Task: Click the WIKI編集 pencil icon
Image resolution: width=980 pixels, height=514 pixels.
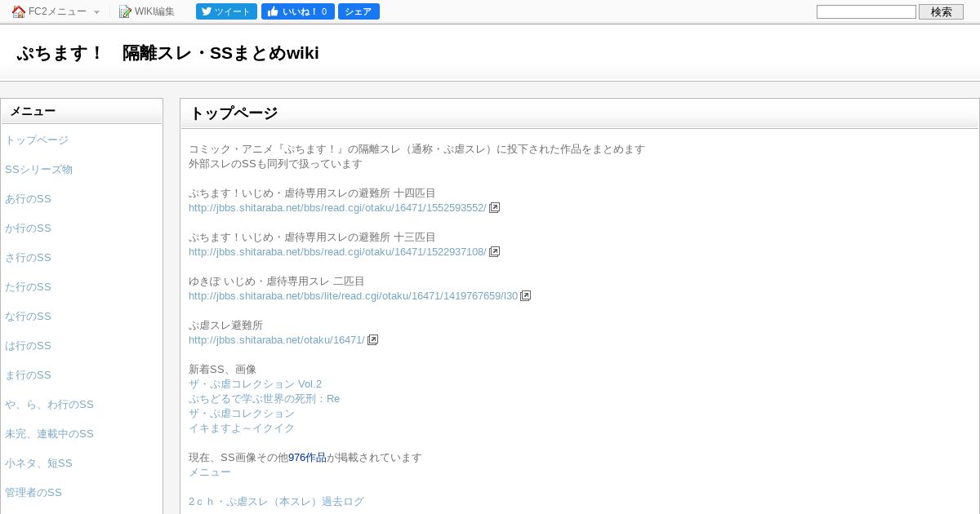Action: 125,11
